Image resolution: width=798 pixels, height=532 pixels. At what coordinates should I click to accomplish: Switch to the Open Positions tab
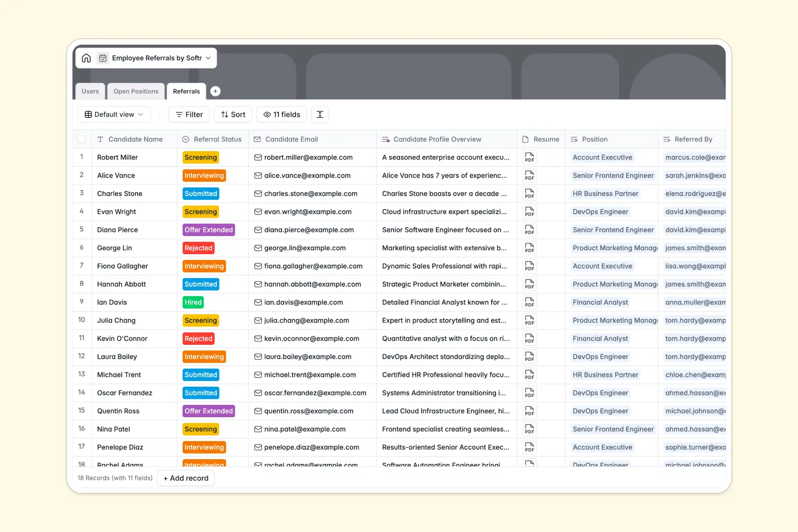click(x=136, y=91)
